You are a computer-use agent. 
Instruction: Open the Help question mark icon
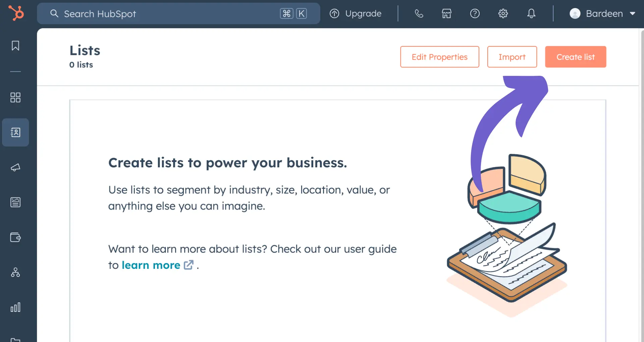pos(475,13)
